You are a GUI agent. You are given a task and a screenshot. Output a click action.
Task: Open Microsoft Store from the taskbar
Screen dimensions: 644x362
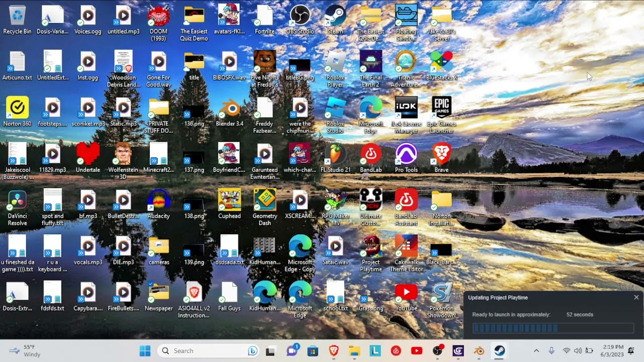(x=312, y=351)
